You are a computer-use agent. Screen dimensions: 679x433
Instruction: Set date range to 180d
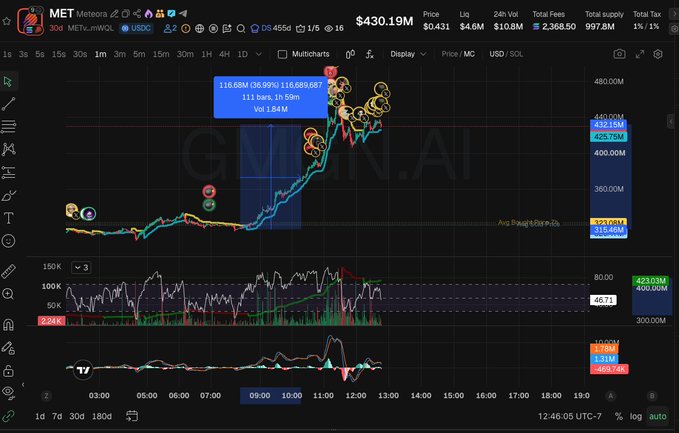pos(102,417)
